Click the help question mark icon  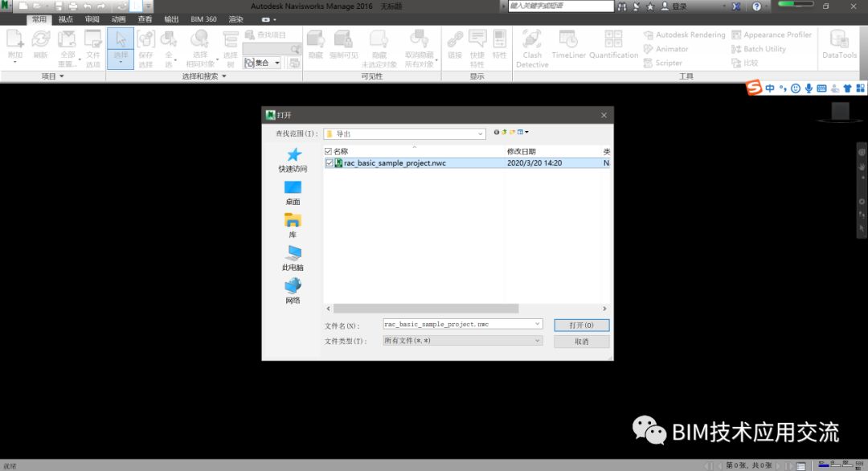tap(757, 6)
